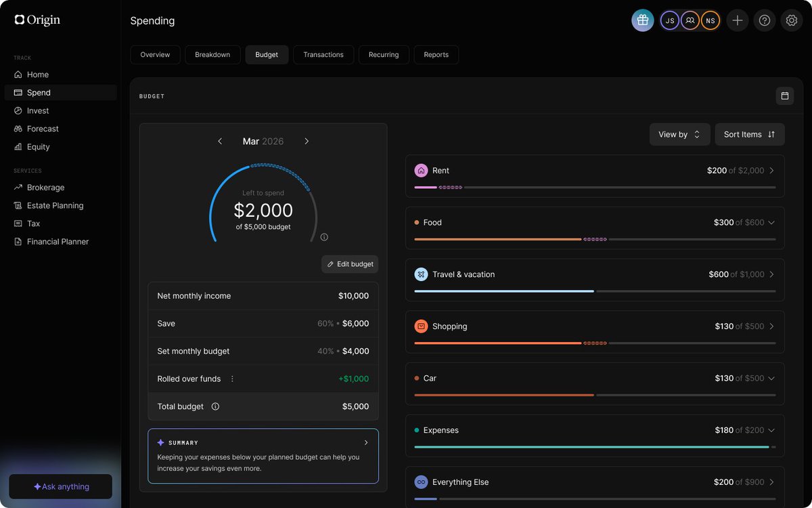Select Spend in sidebar
The height and width of the screenshot is (508, 812).
(61, 93)
